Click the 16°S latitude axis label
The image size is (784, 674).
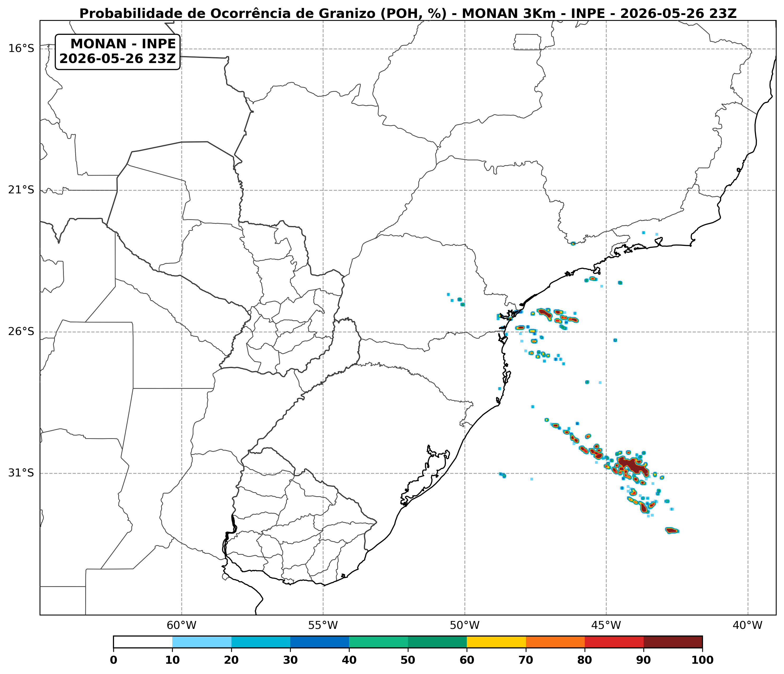(21, 49)
